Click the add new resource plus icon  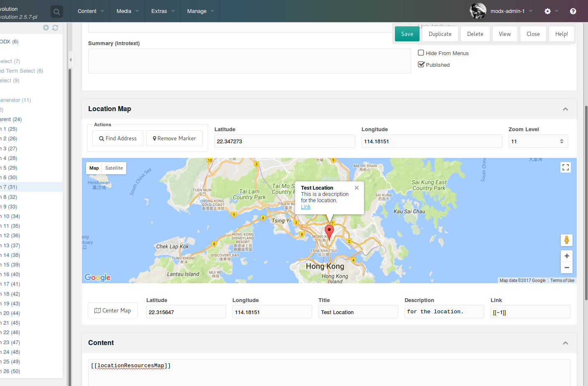[x=46, y=28]
